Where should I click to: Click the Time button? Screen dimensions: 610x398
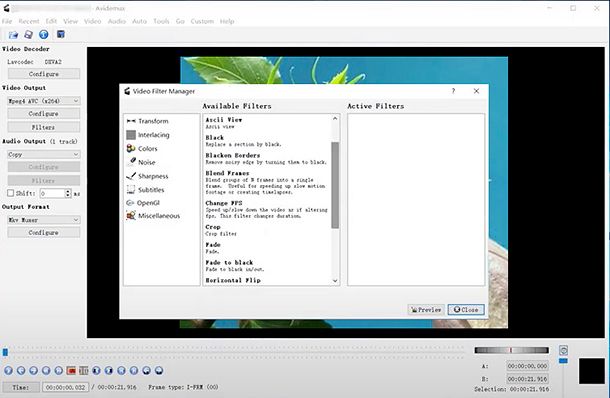coord(21,387)
